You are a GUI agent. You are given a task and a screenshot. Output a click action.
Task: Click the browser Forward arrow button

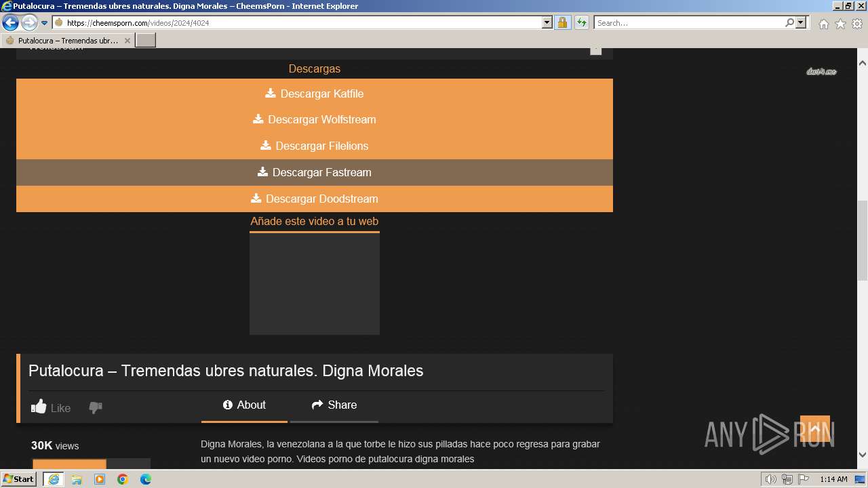point(29,23)
